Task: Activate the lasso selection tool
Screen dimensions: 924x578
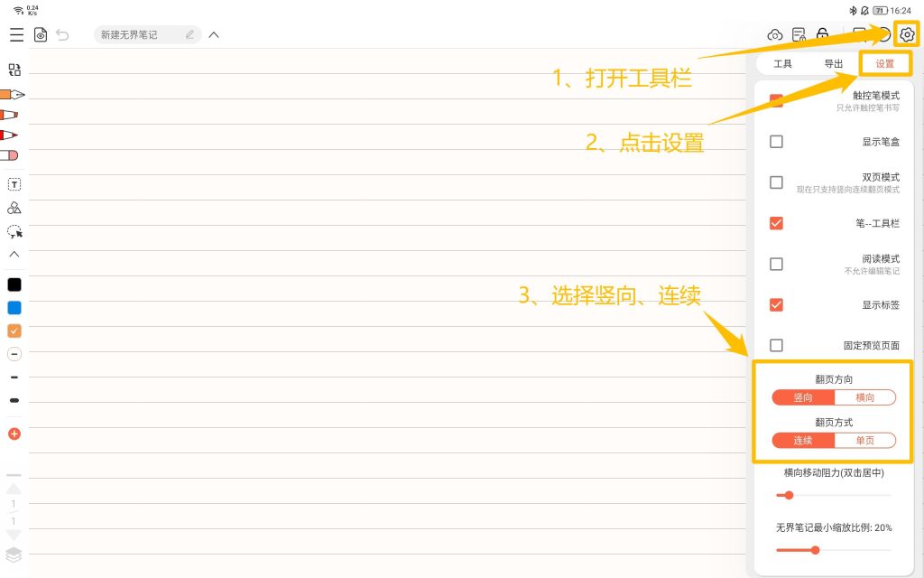Action: point(14,231)
